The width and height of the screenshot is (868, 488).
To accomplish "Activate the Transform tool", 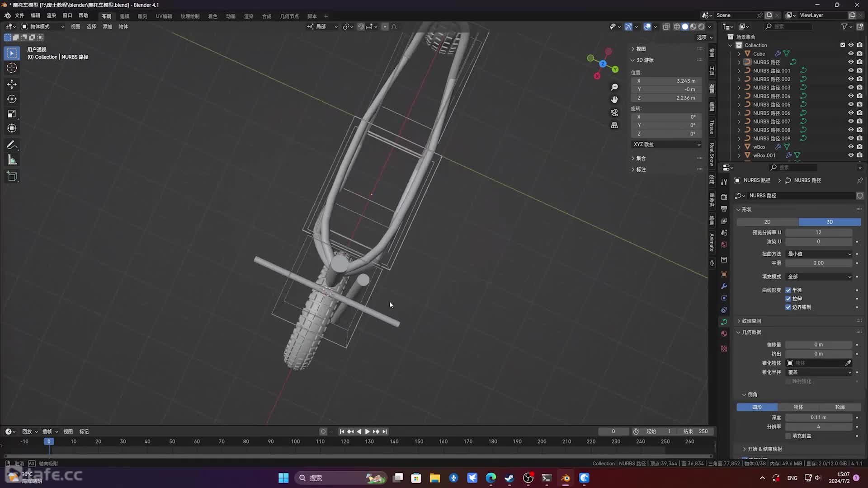I will 12,129.
